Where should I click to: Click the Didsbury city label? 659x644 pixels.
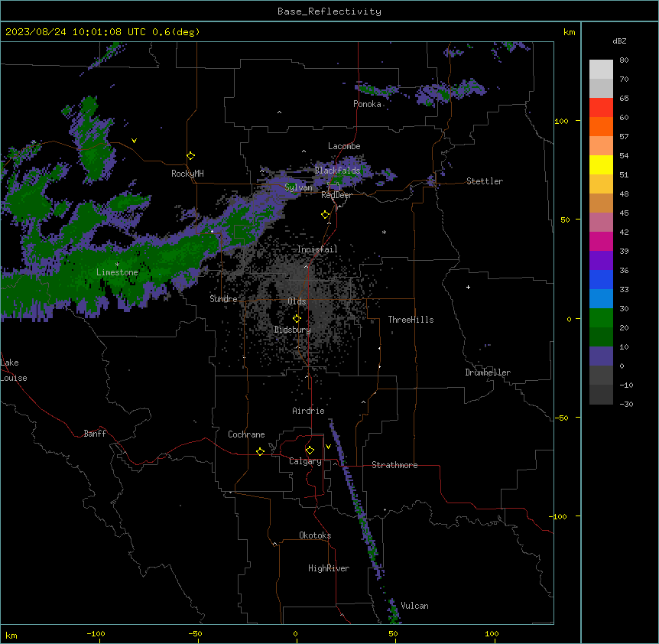tap(293, 330)
